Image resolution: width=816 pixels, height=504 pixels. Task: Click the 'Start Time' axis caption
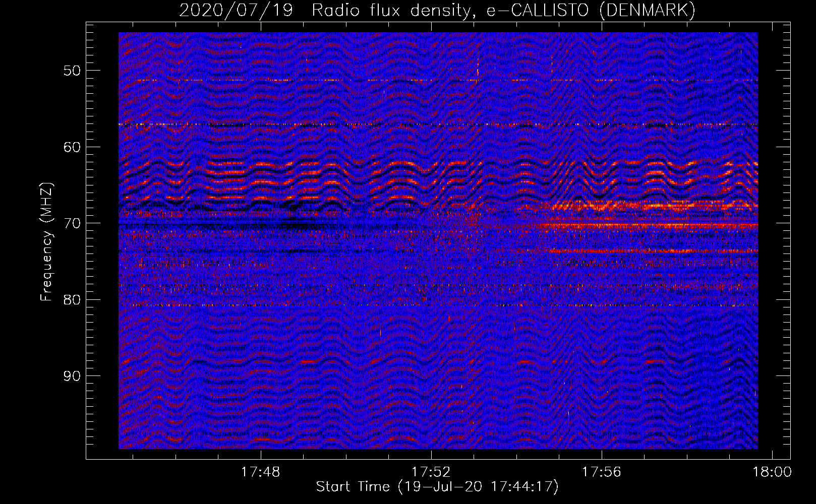[x=437, y=487]
